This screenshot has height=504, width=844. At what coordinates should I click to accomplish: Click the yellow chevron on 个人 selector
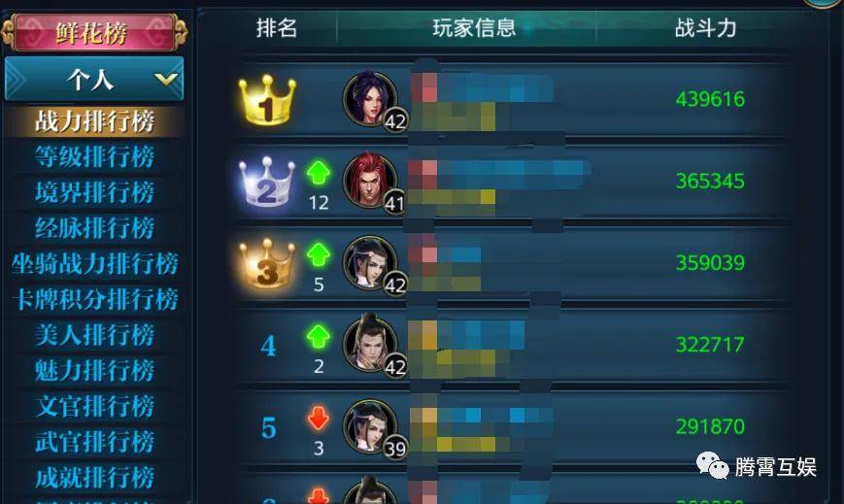pos(165,81)
